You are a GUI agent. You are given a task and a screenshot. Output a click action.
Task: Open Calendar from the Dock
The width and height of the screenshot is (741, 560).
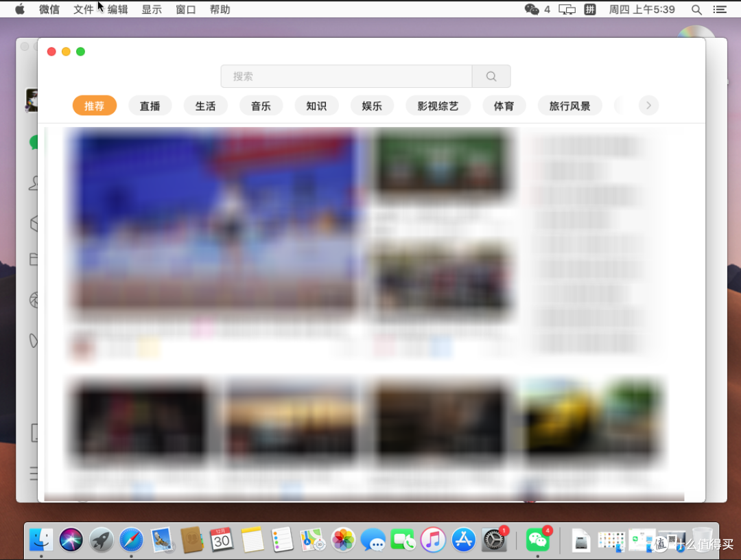(222, 539)
